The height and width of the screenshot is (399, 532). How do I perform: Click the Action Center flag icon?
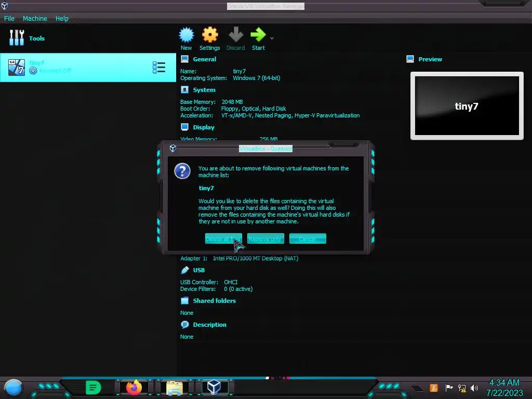(x=449, y=388)
